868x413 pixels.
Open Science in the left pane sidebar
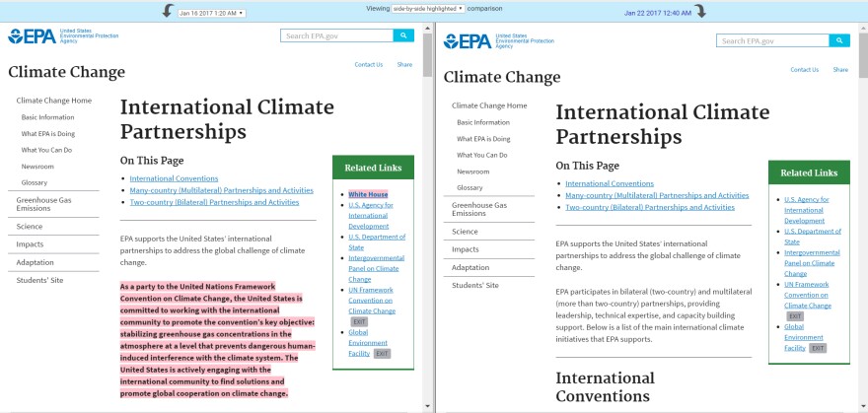[30, 226]
